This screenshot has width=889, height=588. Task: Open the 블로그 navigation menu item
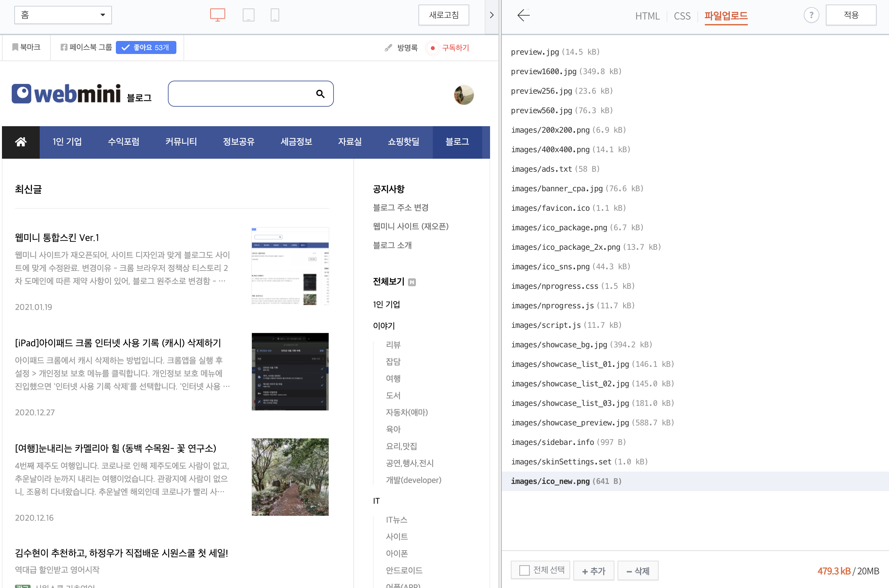[457, 142]
